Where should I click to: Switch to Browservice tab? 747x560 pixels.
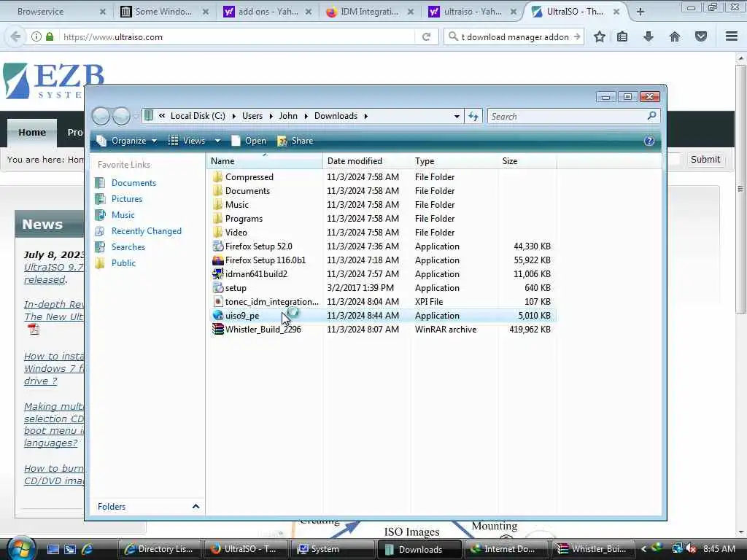[x=55, y=12]
